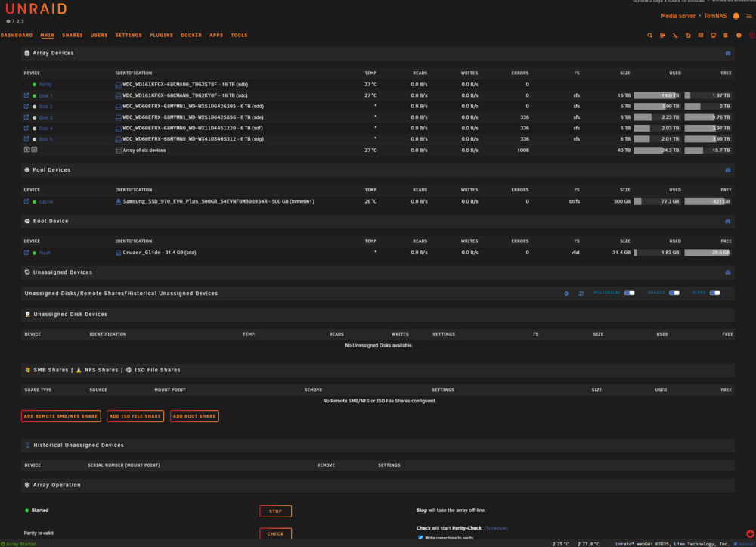Open the Tools tab
756x547 pixels.
coord(239,36)
